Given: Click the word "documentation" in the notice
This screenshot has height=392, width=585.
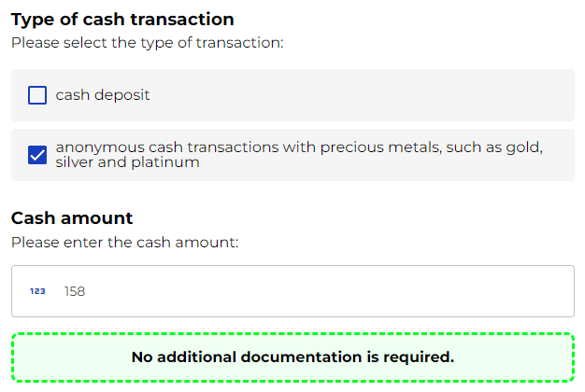Looking at the screenshot, I should (x=302, y=357).
